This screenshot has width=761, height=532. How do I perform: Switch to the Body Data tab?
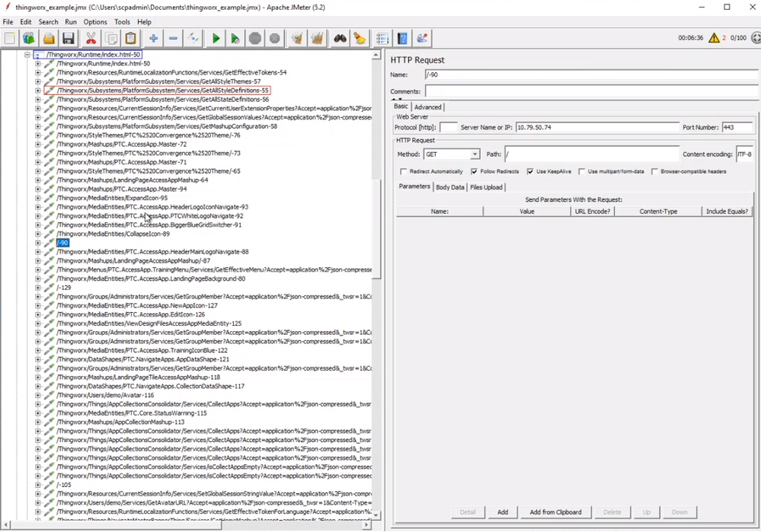[x=449, y=187]
